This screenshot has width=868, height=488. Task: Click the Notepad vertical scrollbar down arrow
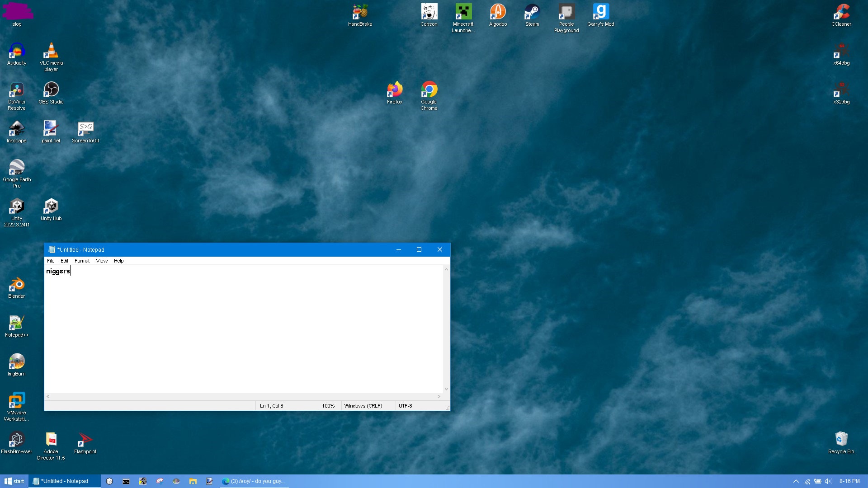446,389
